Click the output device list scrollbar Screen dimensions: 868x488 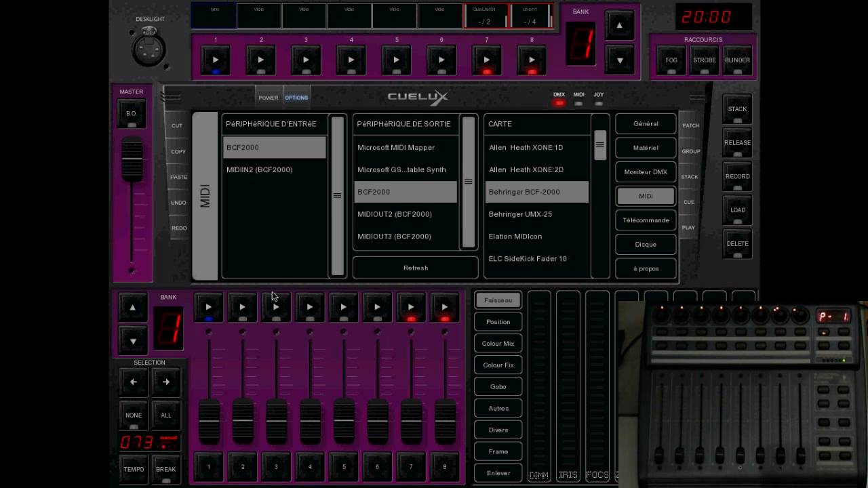tap(468, 182)
